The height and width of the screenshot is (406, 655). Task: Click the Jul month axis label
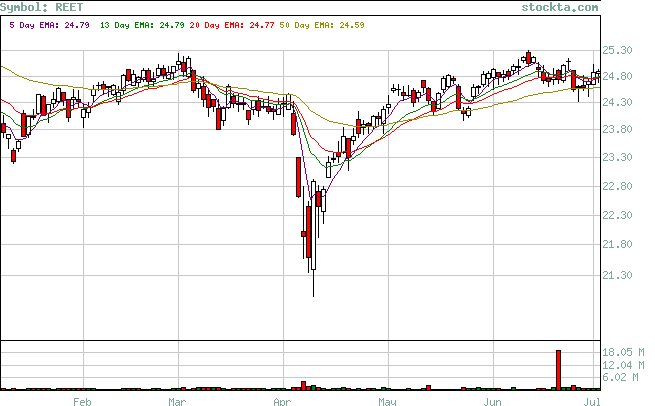tap(592, 402)
